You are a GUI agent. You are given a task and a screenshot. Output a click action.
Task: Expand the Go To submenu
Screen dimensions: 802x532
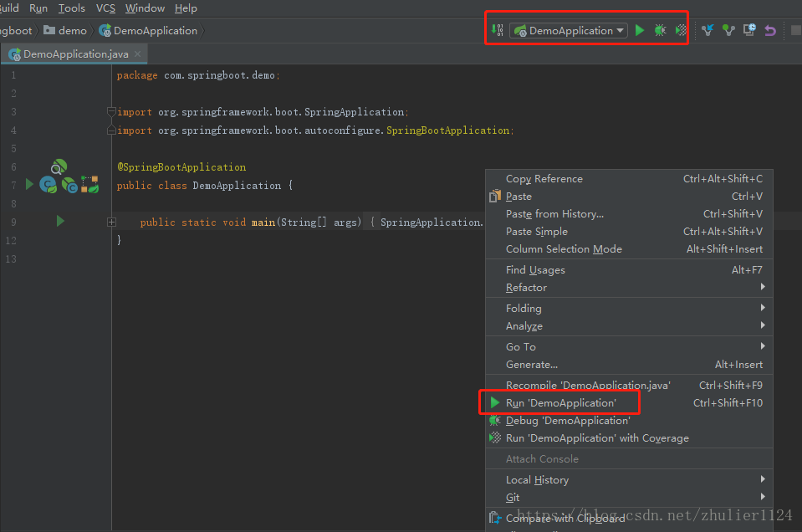click(x=629, y=347)
